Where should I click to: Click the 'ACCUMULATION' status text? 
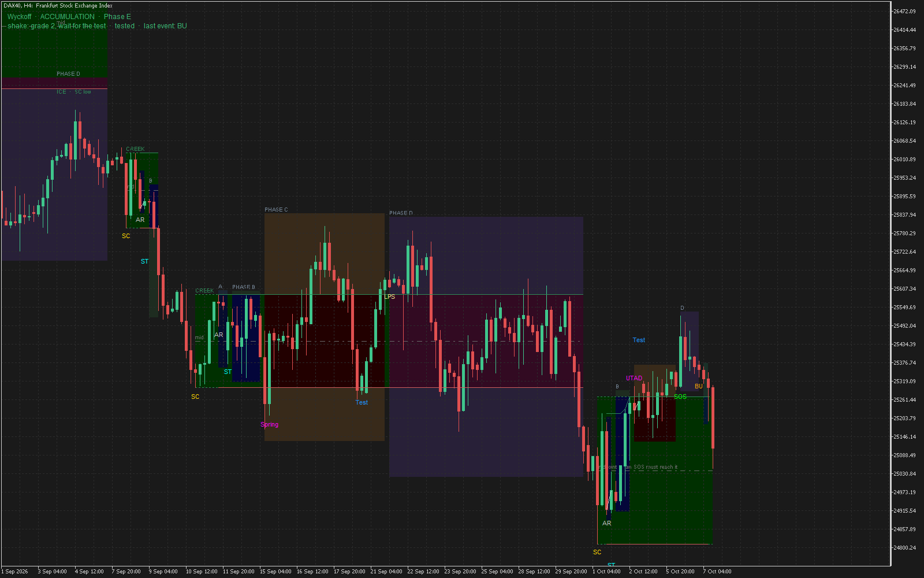67,17
